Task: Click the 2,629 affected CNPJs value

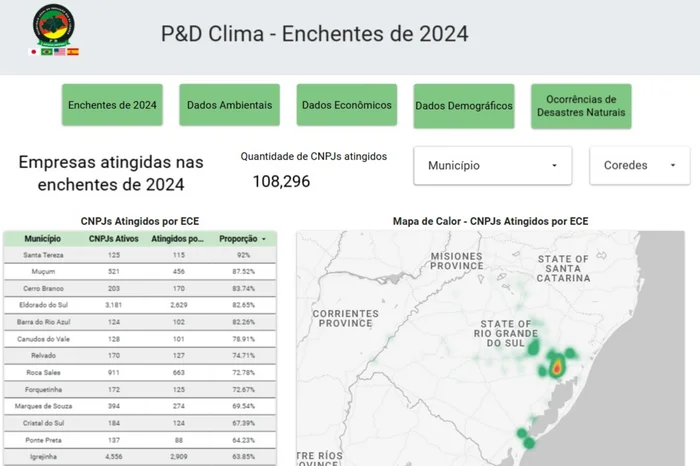Action: [x=179, y=305]
